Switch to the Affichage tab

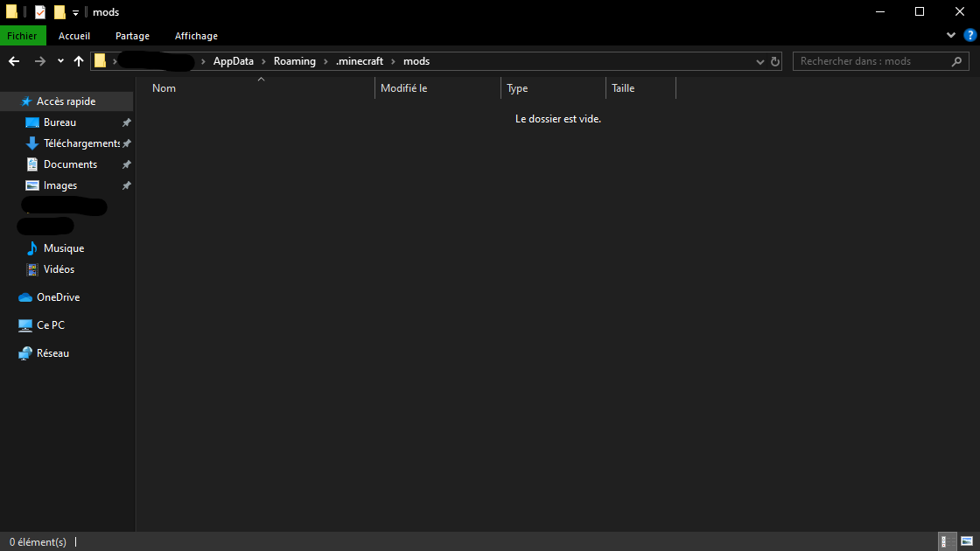(196, 36)
